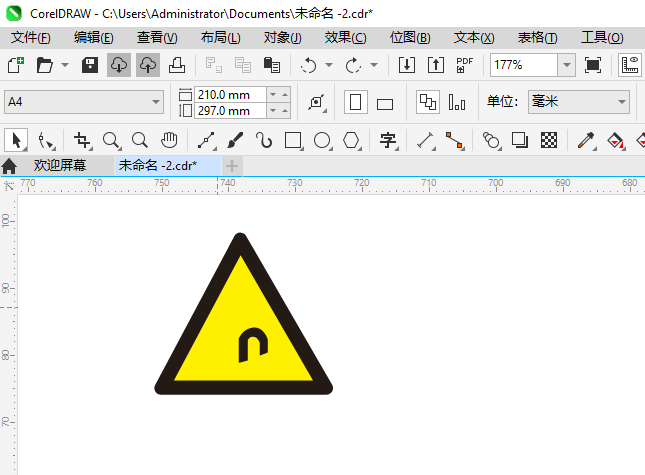
Task: Select the Text tool
Action: (x=388, y=141)
